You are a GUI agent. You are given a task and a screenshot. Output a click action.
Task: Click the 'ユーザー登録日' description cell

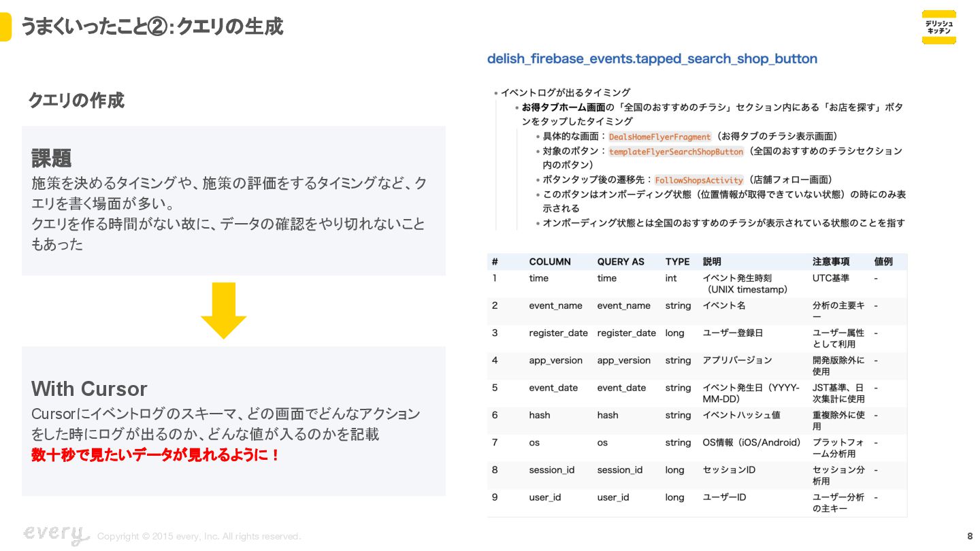tap(733, 333)
